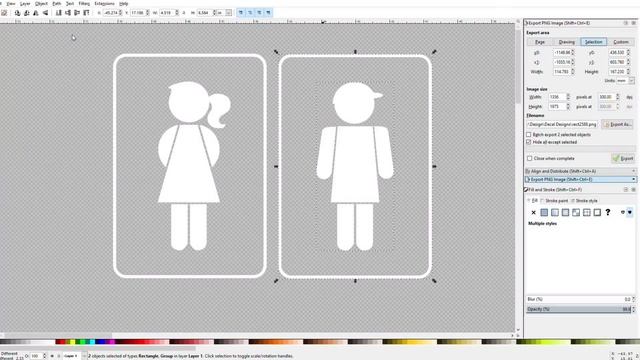640x360 pixels.
Task: Lower selection one step icon
Action: pyautogui.click(x=68, y=13)
